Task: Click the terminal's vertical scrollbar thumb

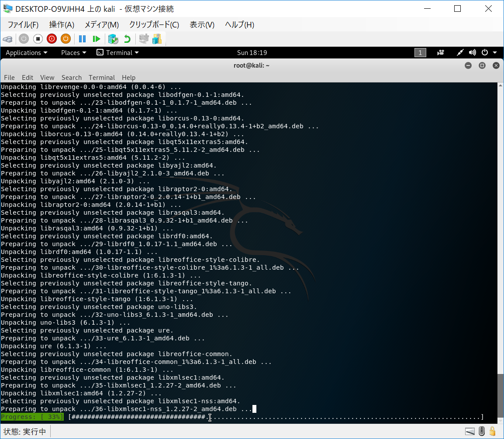Action: (x=501, y=397)
